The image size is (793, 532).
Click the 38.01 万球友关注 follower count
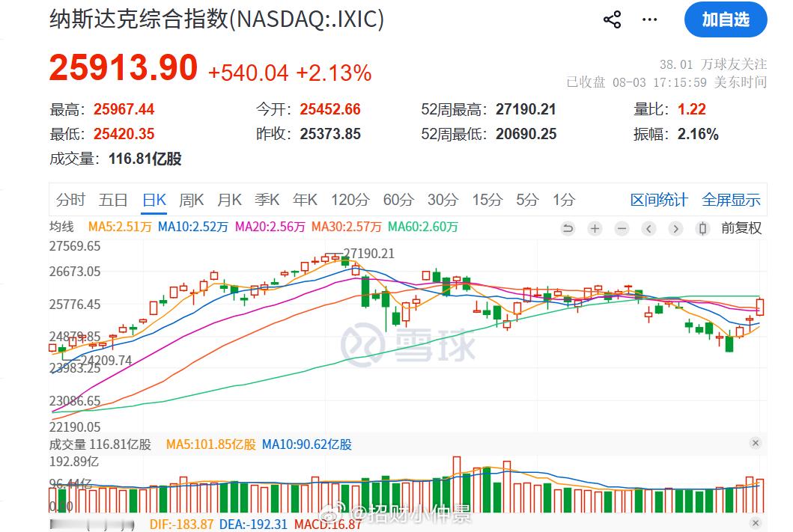(713, 64)
